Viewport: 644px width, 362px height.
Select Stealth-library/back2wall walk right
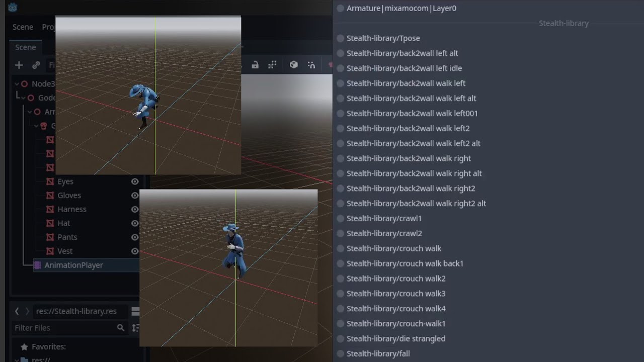tap(409, 158)
